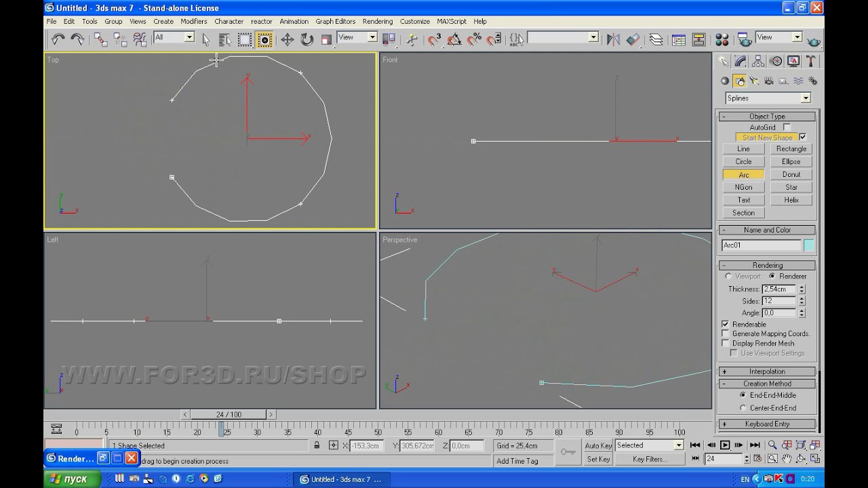Click the Zoom magnifier viewport control
The width and height of the screenshot is (868, 488).
point(772,445)
